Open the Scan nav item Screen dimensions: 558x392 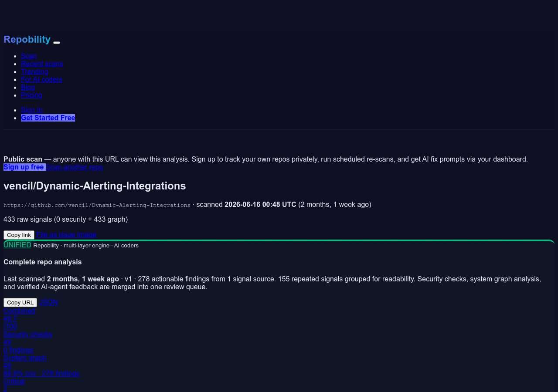(29, 56)
